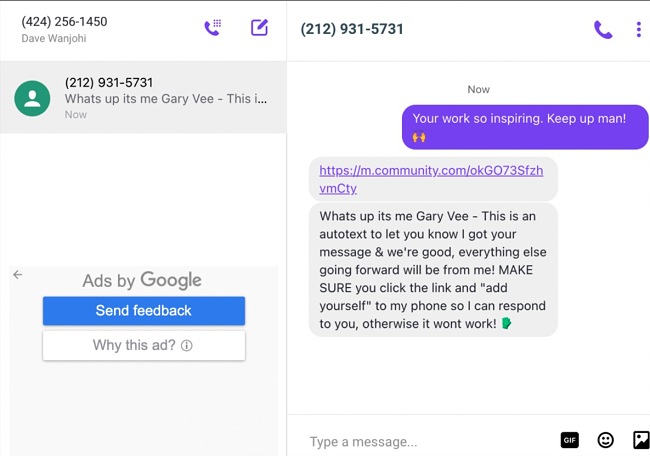This screenshot has height=456, width=650.
Task: Call (212) 931-5731 using the phone icon
Action: pyautogui.click(x=603, y=29)
